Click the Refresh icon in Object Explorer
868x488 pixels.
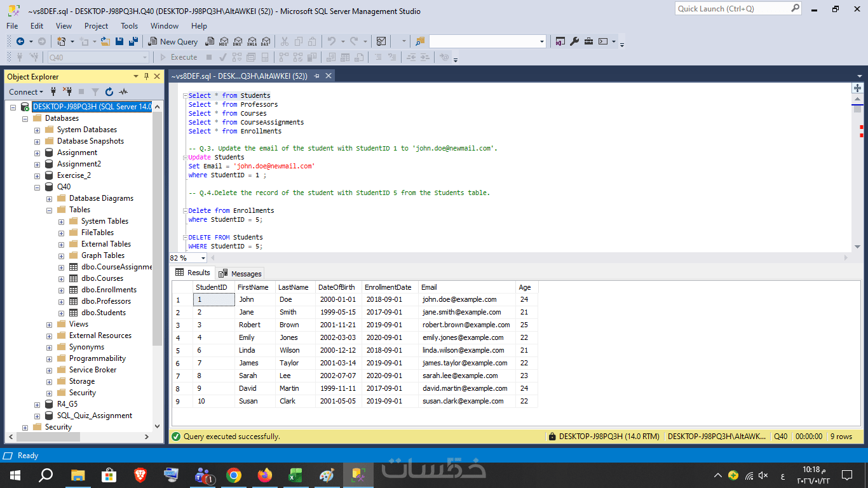109,92
